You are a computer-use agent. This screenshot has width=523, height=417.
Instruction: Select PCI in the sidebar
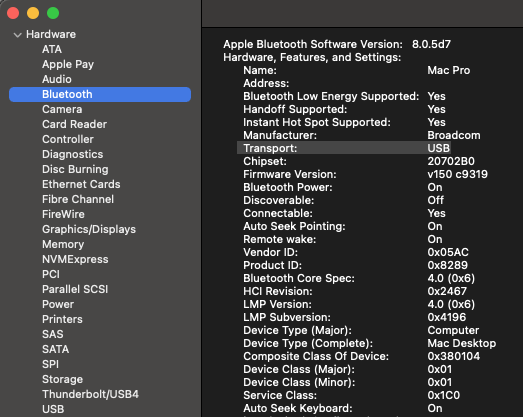coord(51,275)
